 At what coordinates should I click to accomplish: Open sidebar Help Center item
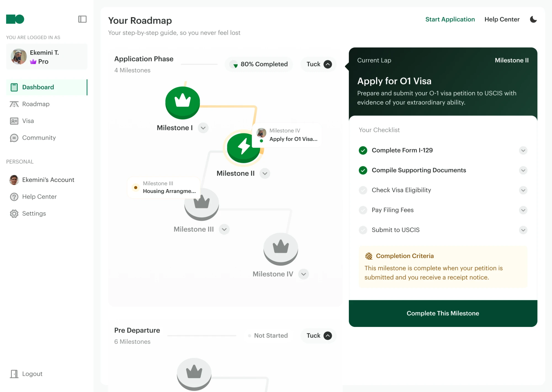click(47, 197)
